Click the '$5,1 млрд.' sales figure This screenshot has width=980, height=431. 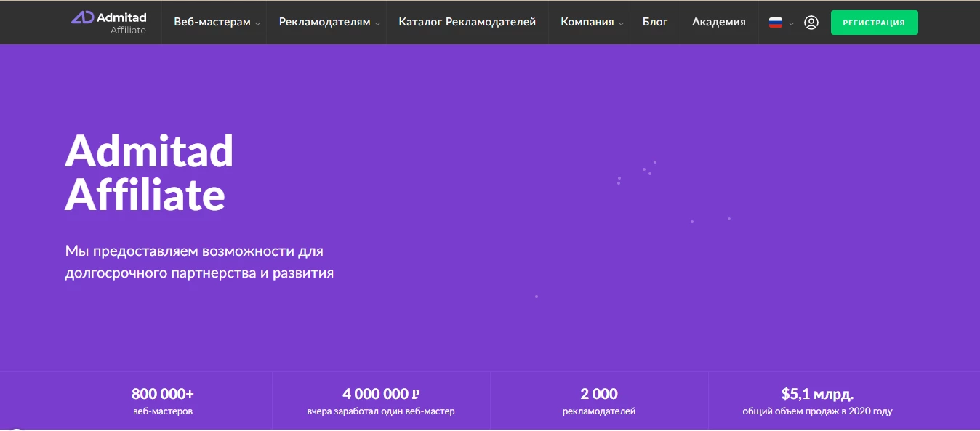pos(817,394)
